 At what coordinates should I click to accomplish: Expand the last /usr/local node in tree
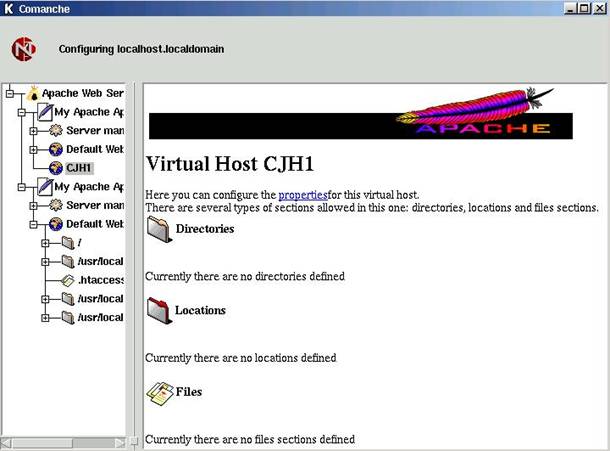click(45, 318)
